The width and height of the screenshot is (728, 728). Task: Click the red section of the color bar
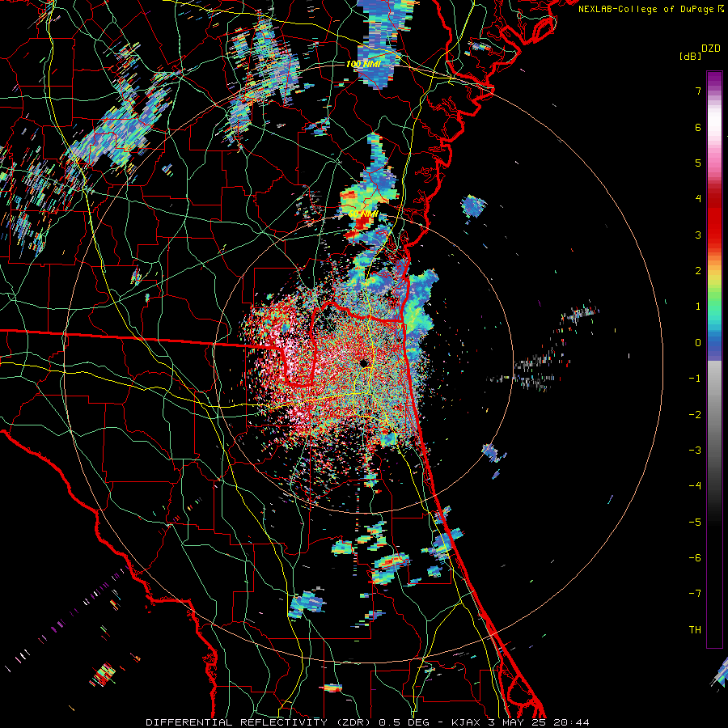(714, 218)
